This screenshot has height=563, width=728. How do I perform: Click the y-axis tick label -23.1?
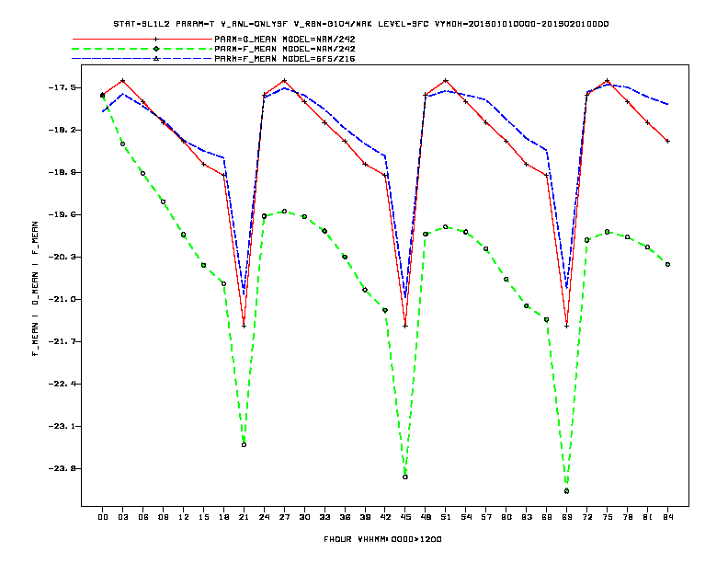pos(63,426)
